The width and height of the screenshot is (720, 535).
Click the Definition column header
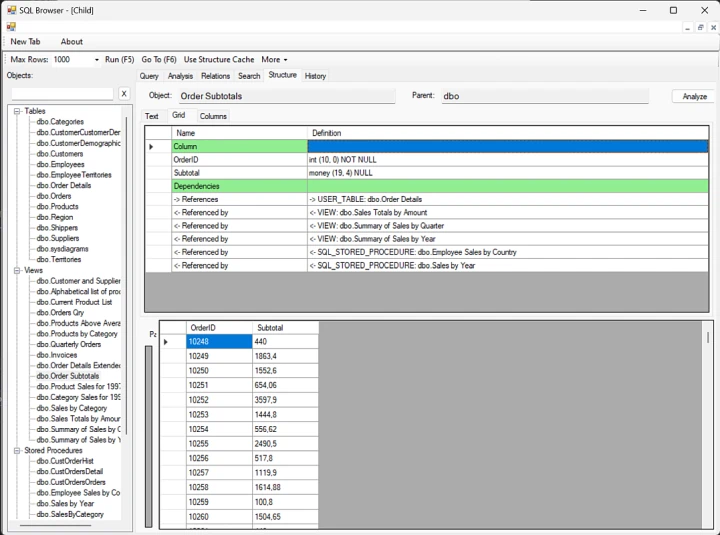(508, 133)
